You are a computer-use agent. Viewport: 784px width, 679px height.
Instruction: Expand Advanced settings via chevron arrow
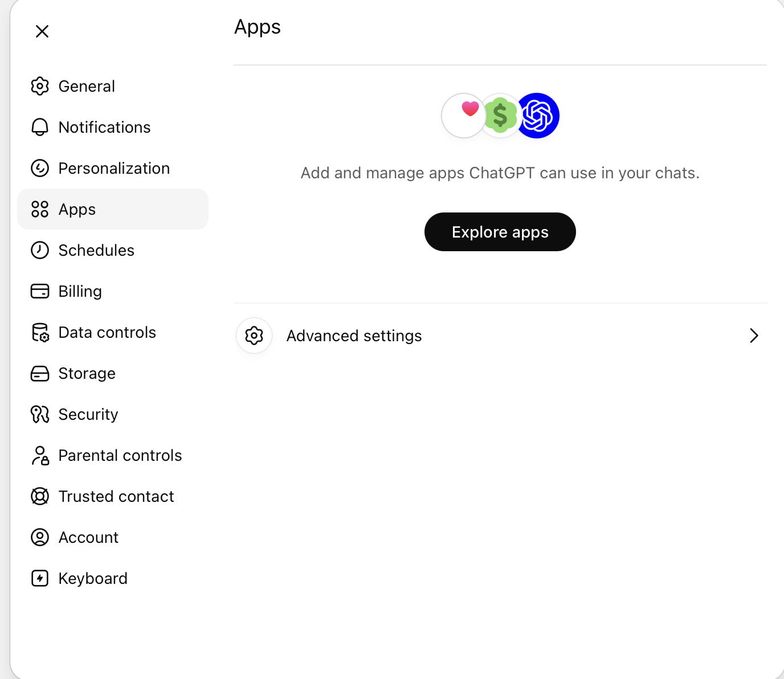[754, 336]
